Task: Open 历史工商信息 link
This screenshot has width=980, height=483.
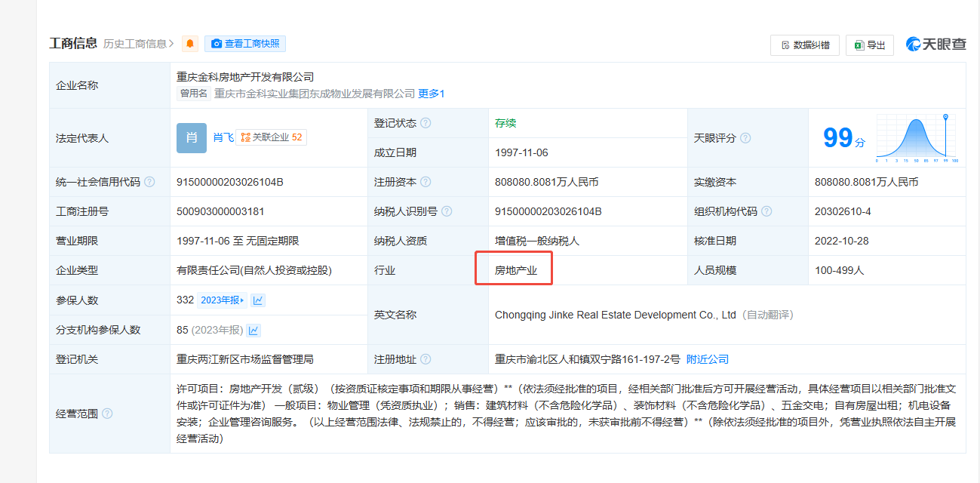Action: click(x=139, y=44)
